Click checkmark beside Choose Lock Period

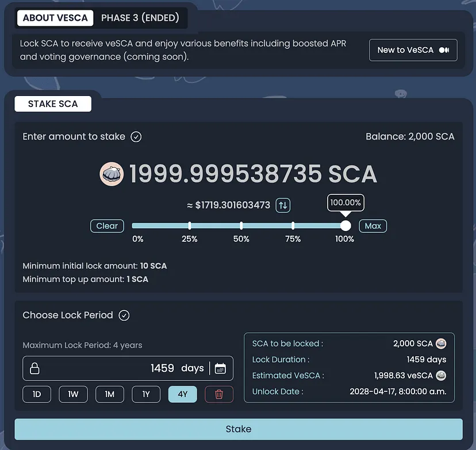124,316
